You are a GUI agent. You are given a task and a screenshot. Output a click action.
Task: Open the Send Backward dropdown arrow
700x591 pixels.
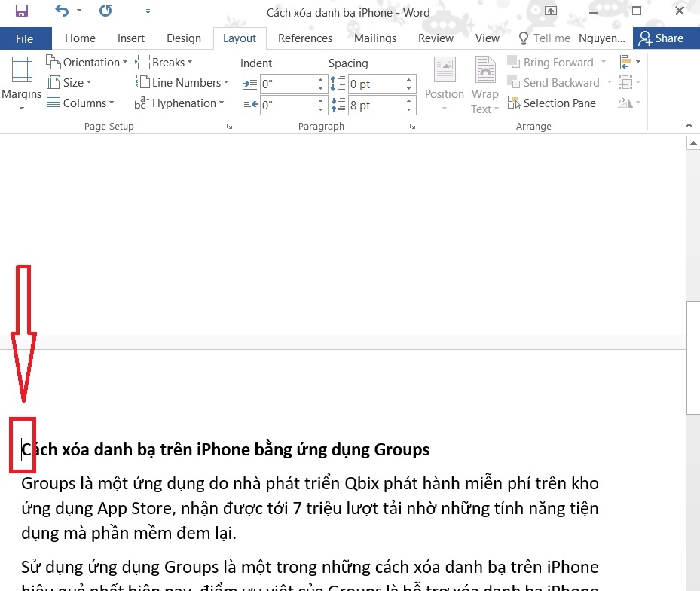610,82
